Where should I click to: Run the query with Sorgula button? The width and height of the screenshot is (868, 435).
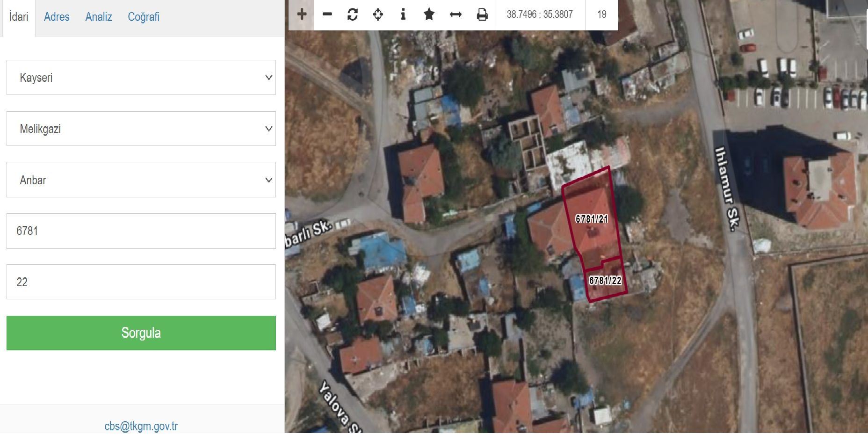click(141, 333)
